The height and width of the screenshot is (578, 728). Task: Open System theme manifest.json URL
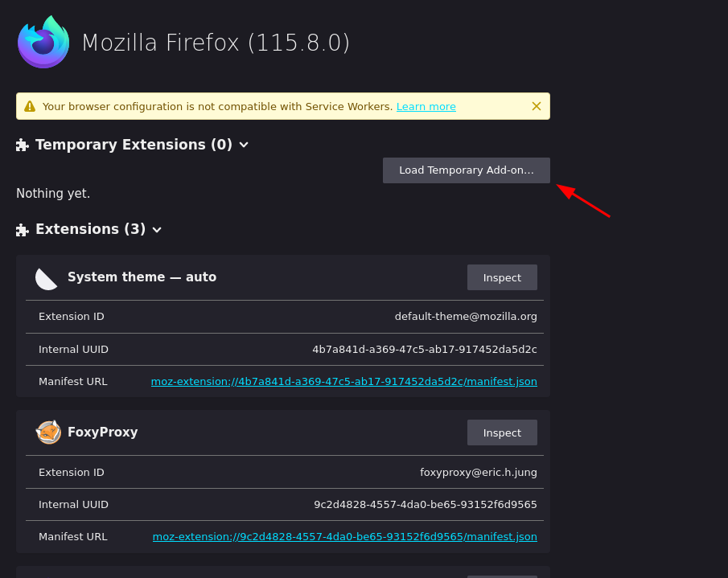(x=343, y=382)
